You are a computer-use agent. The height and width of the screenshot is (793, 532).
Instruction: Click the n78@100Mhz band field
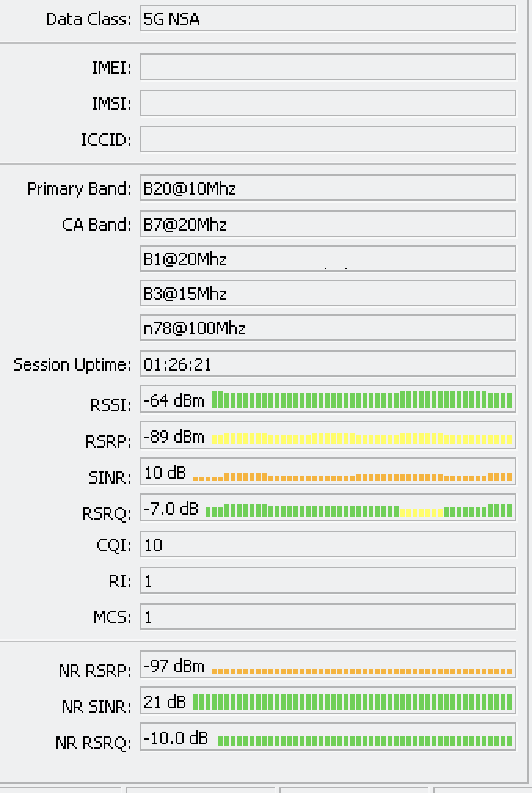click(x=327, y=328)
